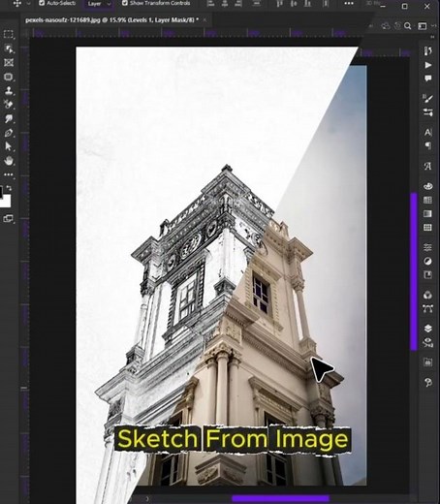Click the align right edges button
The width and height of the screenshot is (440, 504).
[238, 3]
